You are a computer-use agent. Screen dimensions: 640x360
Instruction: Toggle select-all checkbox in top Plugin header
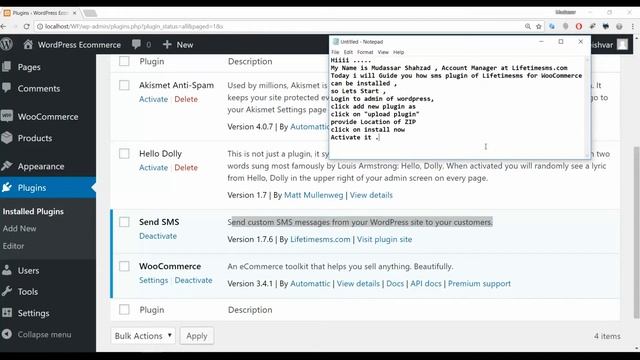coord(124,61)
